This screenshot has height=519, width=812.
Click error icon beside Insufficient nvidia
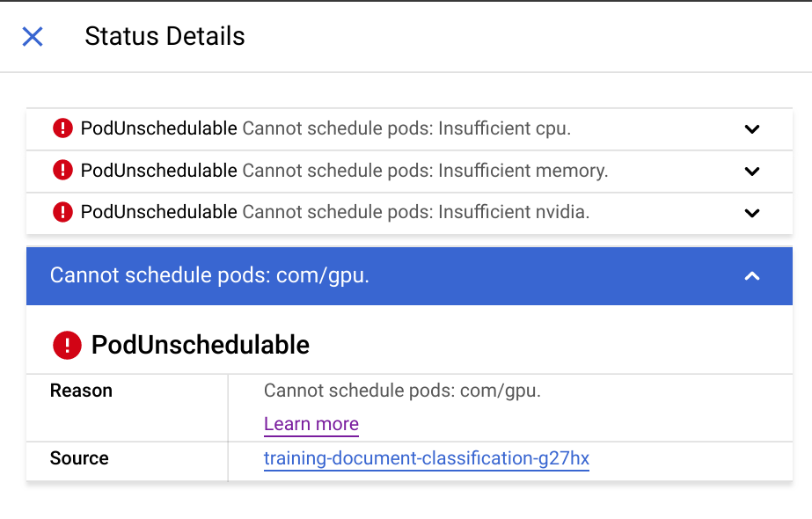[x=62, y=212]
